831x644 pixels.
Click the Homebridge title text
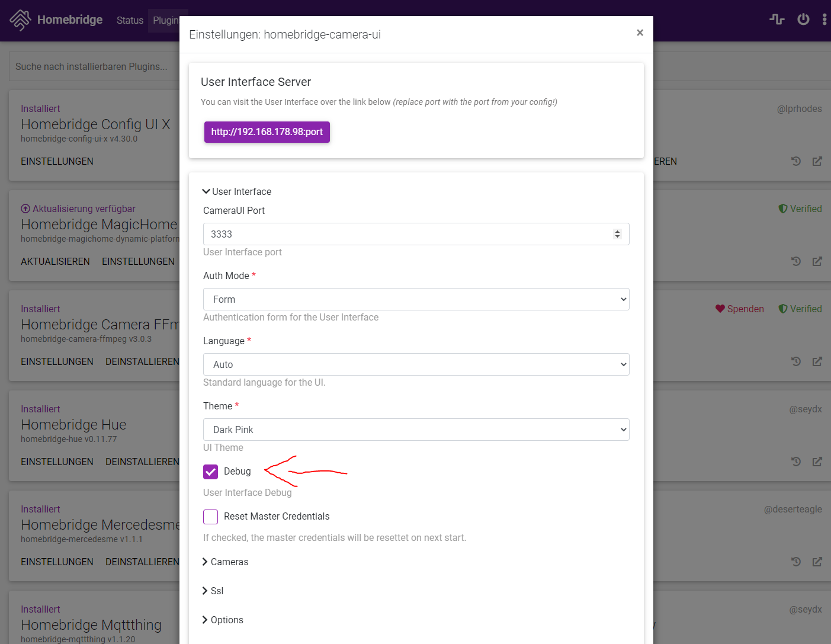point(70,20)
